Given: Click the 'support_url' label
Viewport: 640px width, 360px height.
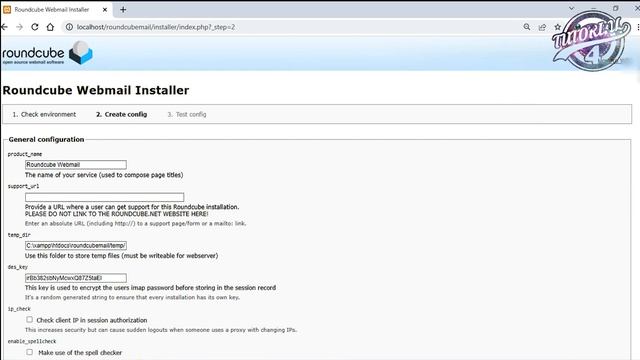Looking at the screenshot, I should 23,186.
